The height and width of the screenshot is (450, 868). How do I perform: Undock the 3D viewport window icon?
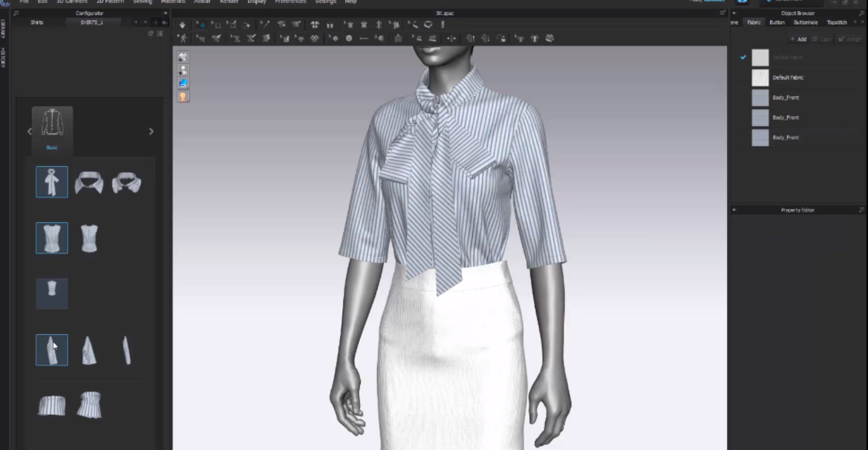pyautogui.click(x=723, y=13)
